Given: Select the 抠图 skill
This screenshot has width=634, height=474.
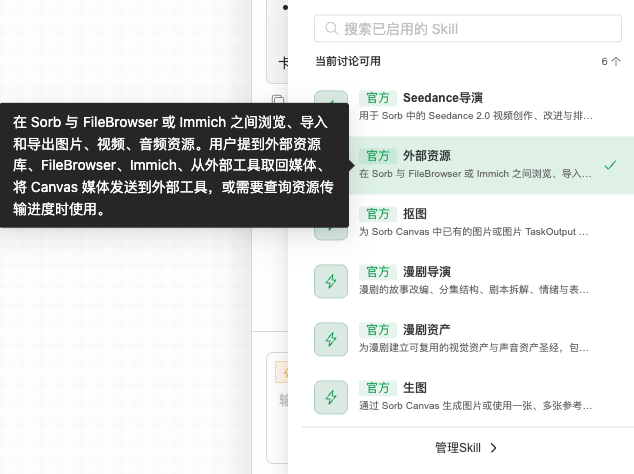Looking at the screenshot, I should (468, 223).
